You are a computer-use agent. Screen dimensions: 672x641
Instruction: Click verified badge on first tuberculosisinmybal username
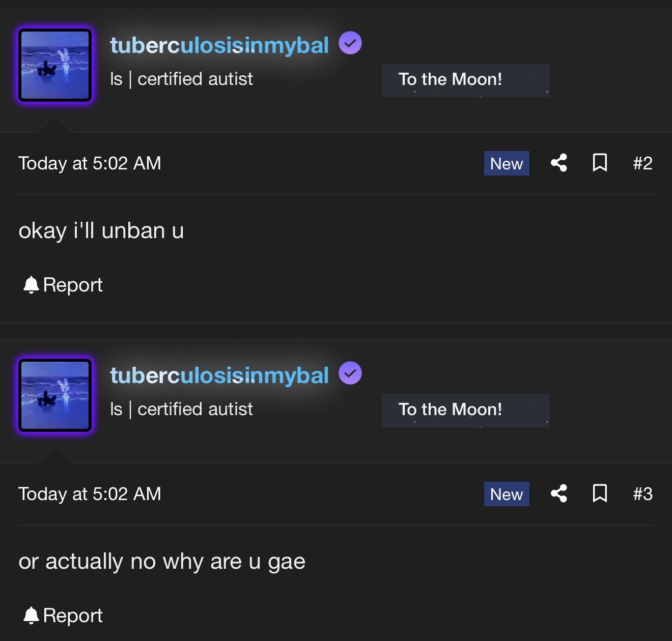pos(350,43)
